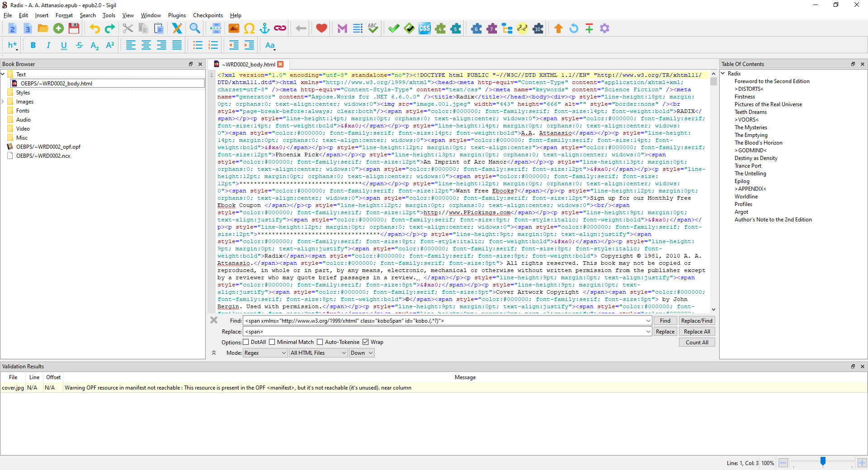Click the Find button
The width and height of the screenshot is (868, 470).
click(x=665, y=321)
